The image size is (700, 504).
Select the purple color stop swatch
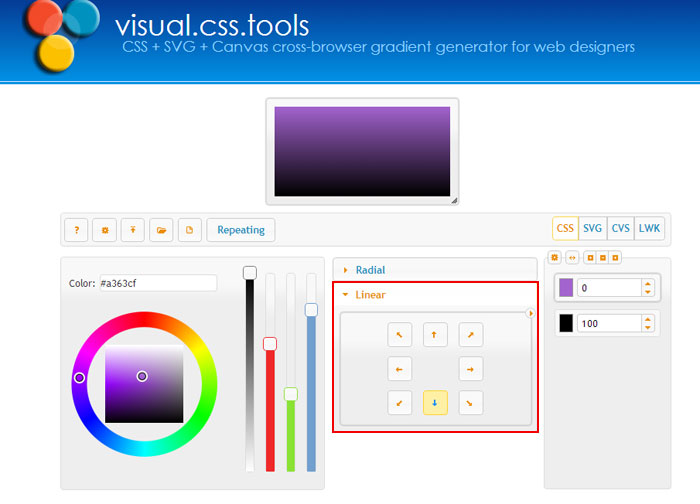tap(566, 288)
